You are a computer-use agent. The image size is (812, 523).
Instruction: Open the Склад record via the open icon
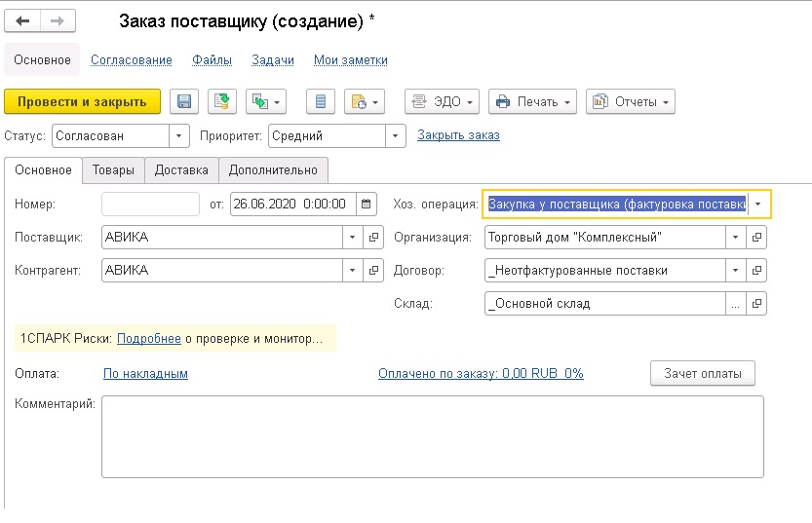(756, 304)
